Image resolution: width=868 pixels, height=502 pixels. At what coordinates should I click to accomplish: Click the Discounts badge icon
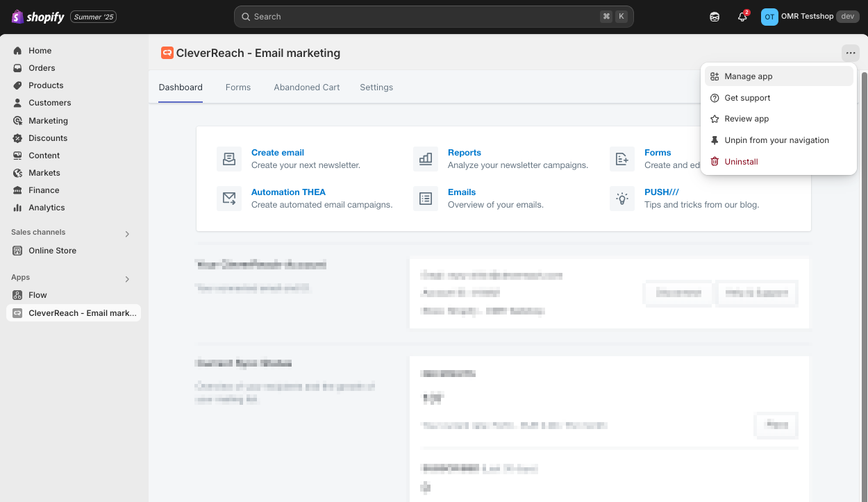17,138
